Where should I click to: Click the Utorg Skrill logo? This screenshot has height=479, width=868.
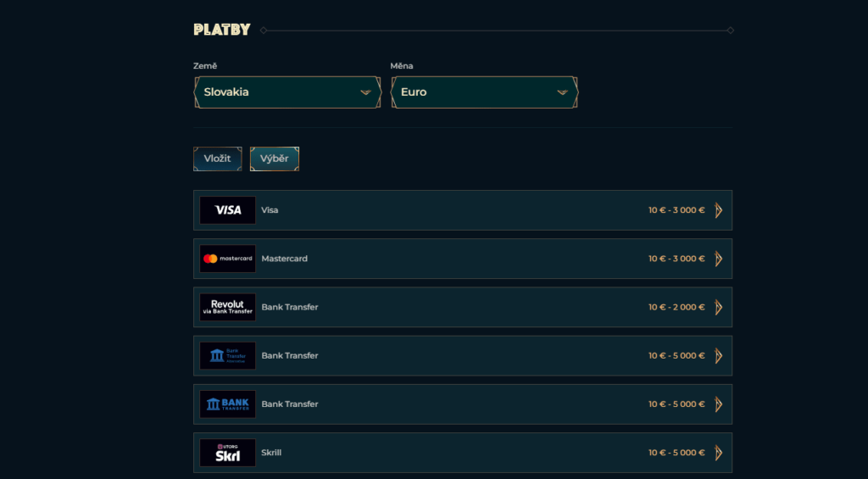coord(227,453)
